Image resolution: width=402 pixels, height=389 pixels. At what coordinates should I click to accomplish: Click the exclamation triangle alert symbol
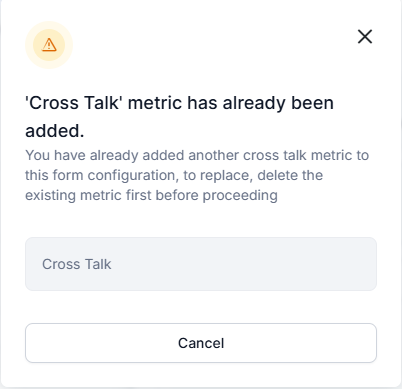click(x=49, y=45)
